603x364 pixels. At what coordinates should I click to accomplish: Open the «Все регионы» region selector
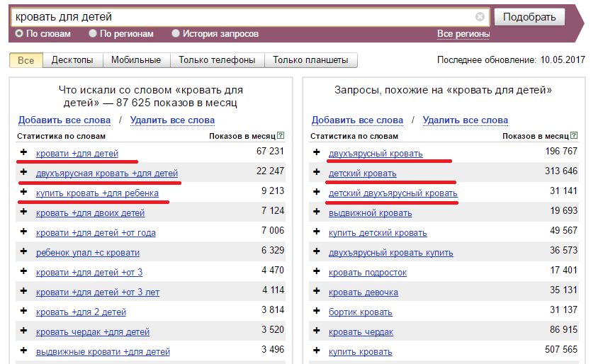463,34
